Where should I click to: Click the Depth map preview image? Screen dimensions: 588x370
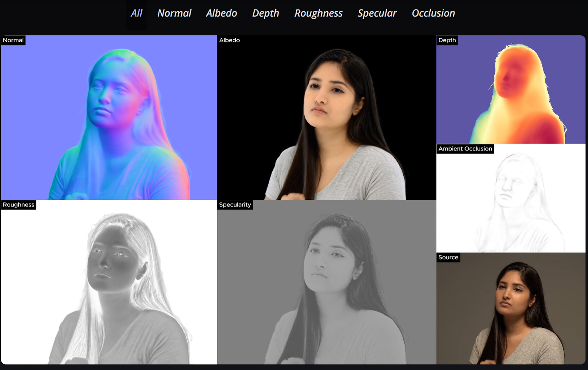pyautogui.click(x=511, y=89)
